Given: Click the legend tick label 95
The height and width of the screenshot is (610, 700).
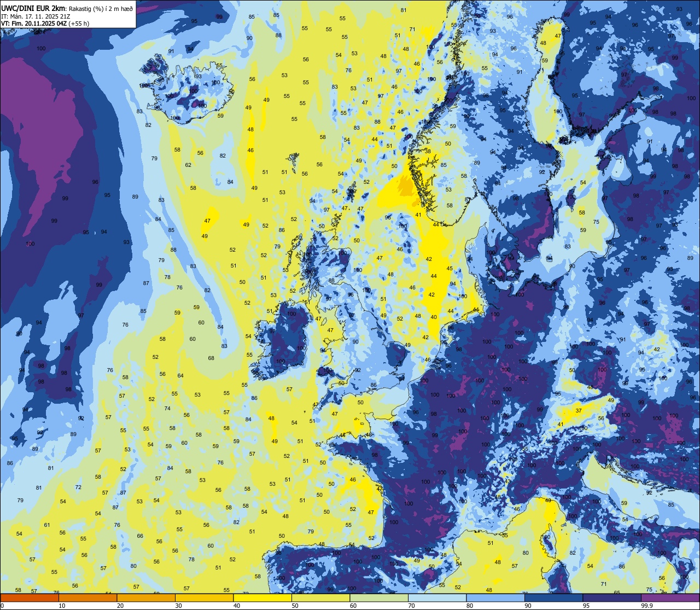Looking at the screenshot, I should click(586, 606).
